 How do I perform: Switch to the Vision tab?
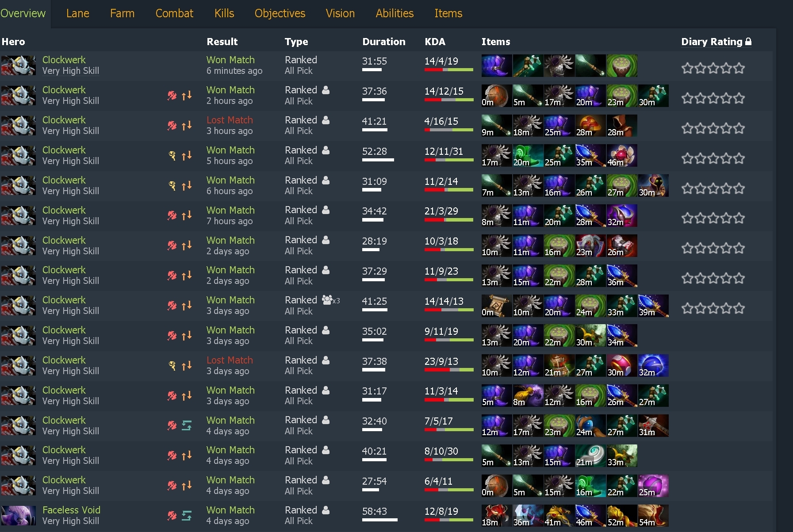point(340,13)
